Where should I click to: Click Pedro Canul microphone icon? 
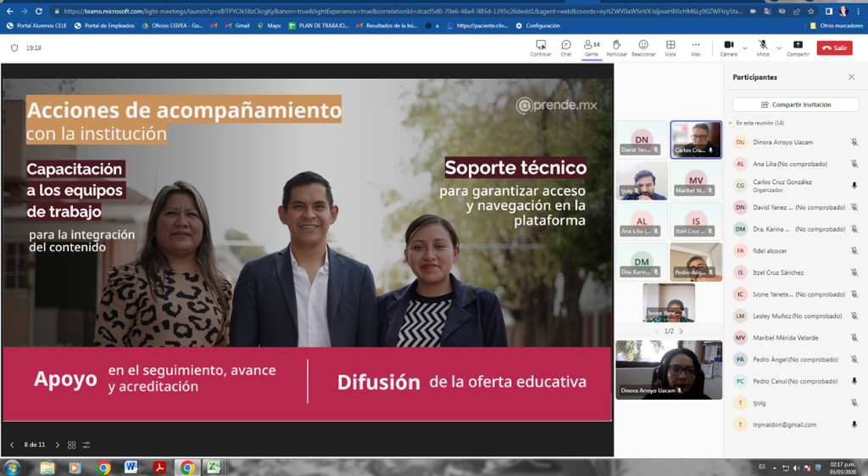click(854, 381)
